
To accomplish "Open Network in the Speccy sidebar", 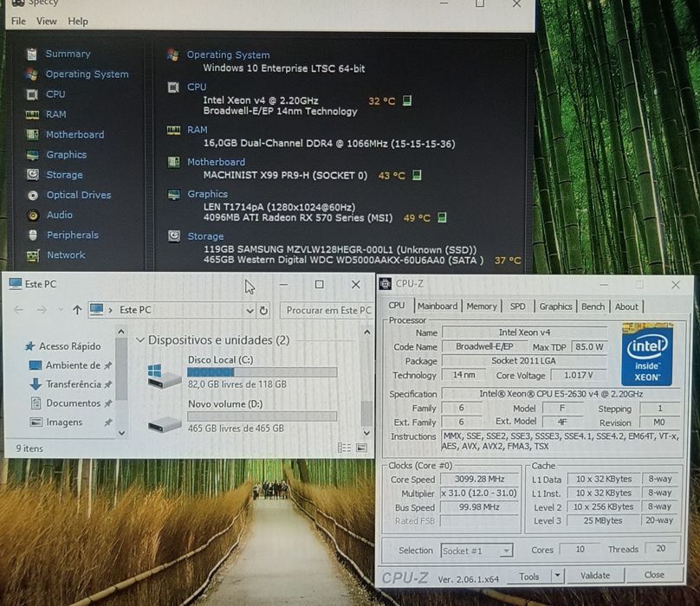I will point(66,255).
